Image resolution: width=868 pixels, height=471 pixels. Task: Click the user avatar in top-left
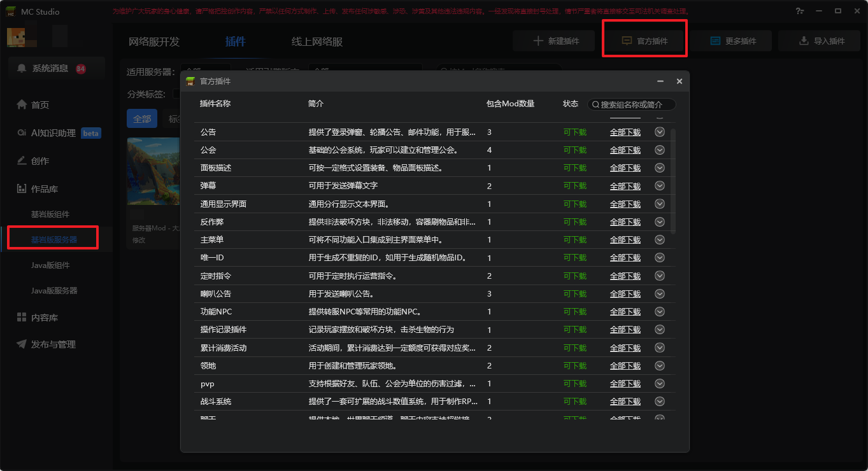(x=17, y=37)
